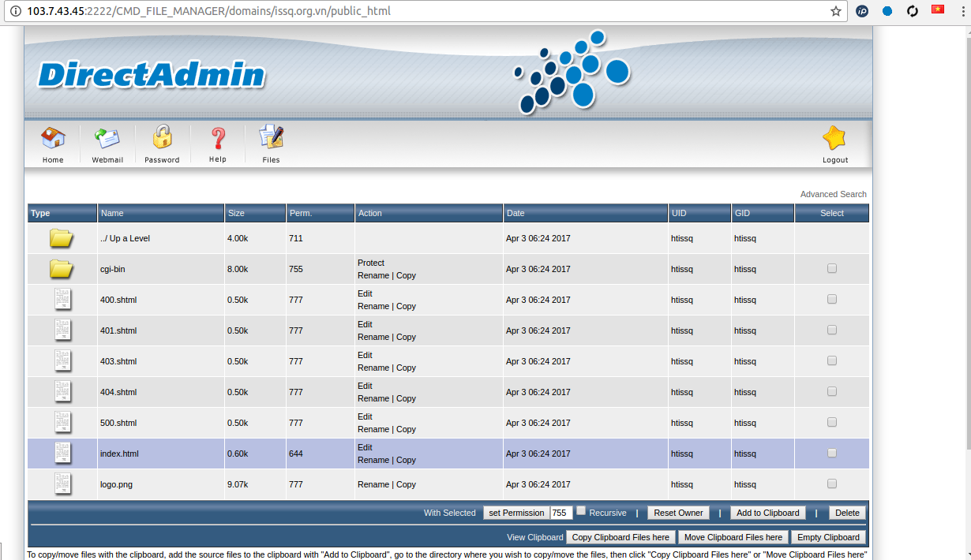Click Copy for 404.shtml
Screen dimensions: 971x560
pyautogui.click(x=406, y=398)
